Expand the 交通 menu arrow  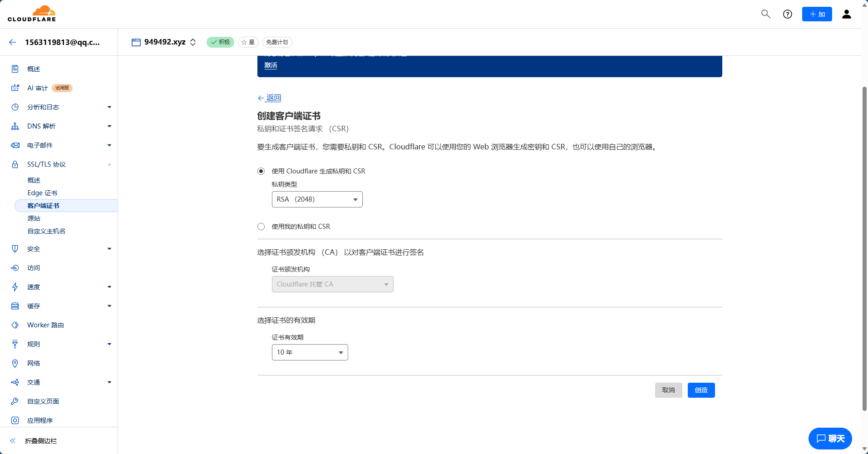tap(109, 382)
